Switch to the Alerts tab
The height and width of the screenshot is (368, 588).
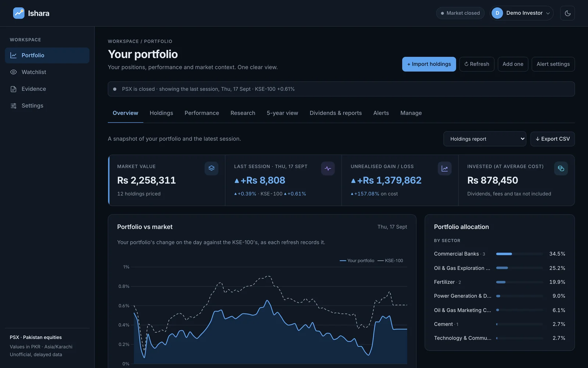381,113
